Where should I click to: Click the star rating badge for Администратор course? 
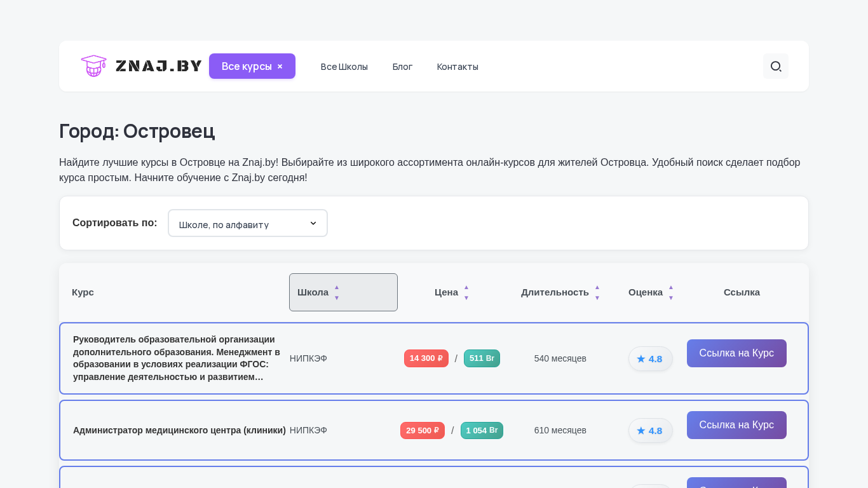pos(650,431)
